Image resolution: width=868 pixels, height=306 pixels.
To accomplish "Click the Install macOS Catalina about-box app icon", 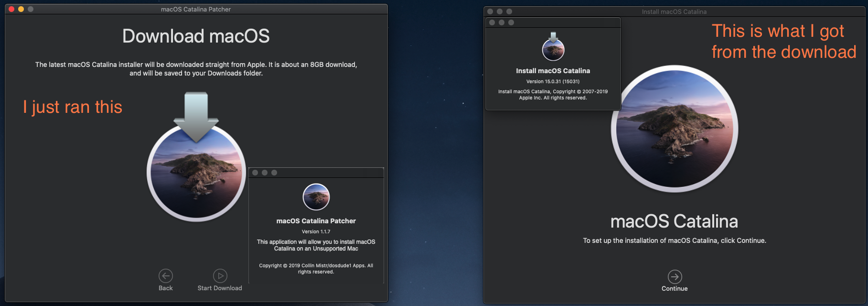I will coord(553,47).
